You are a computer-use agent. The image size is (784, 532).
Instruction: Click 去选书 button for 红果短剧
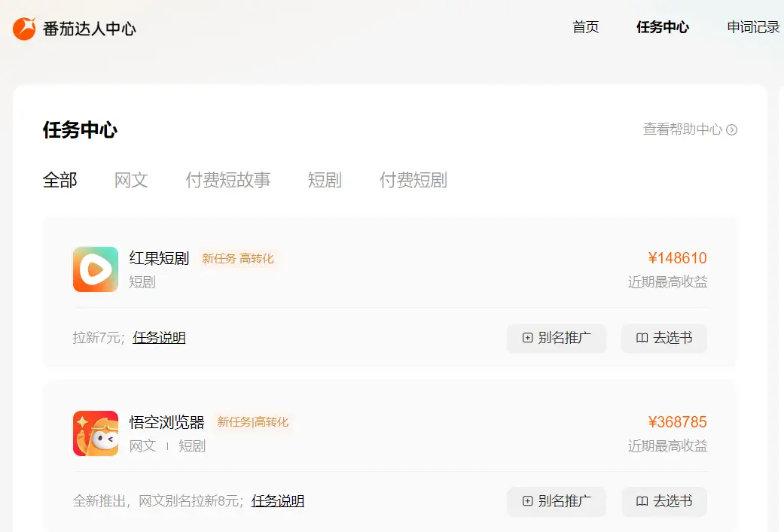pos(664,338)
